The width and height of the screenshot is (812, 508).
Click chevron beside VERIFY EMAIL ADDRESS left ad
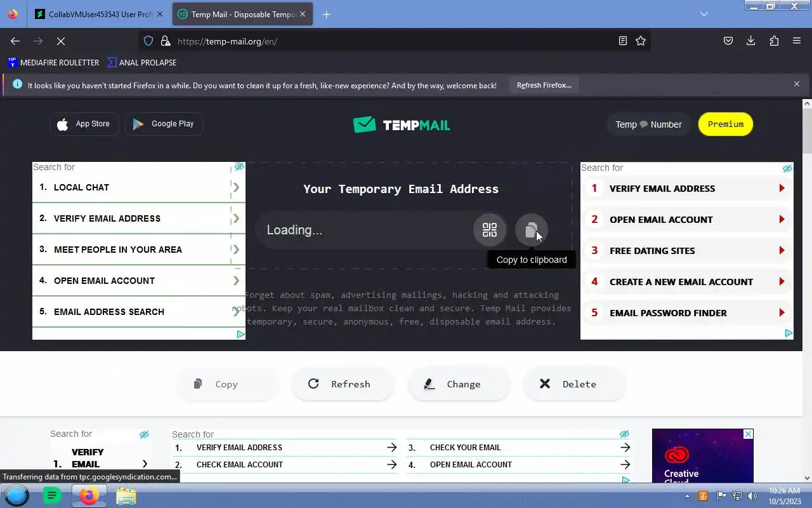[236, 218]
